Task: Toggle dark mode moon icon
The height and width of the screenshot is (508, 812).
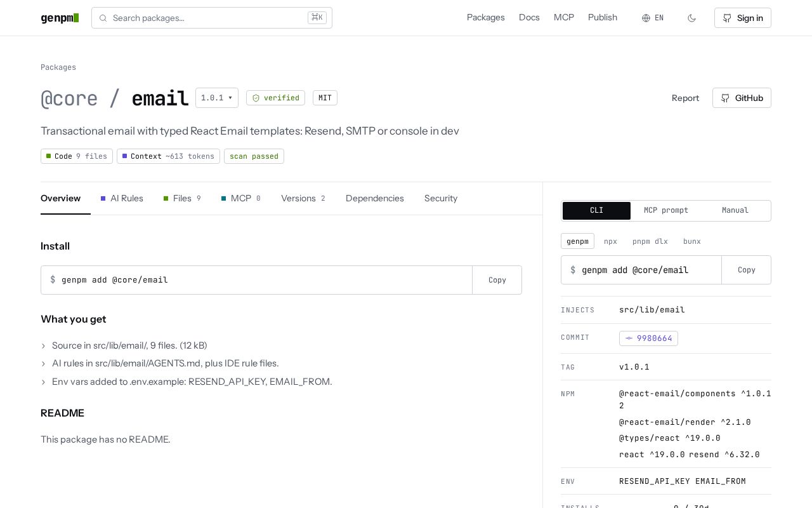Action: 691,18
